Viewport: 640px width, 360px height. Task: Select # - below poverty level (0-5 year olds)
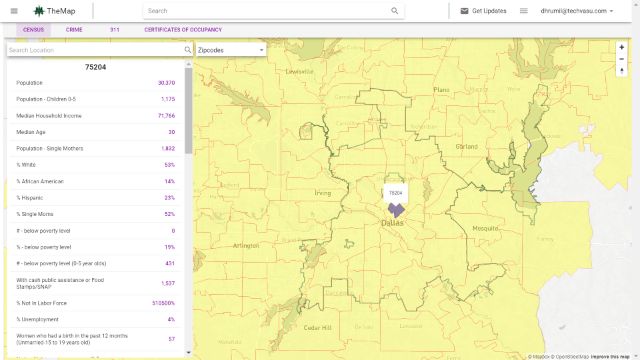coord(96,263)
